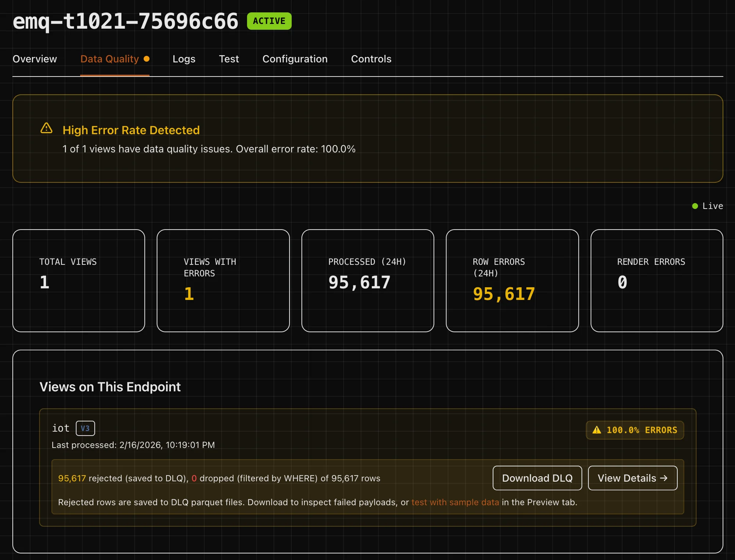The height and width of the screenshot is (560, 735).
Task: Click the Download DLQ button
Action: pyautogui.click(x=537, y=478)
